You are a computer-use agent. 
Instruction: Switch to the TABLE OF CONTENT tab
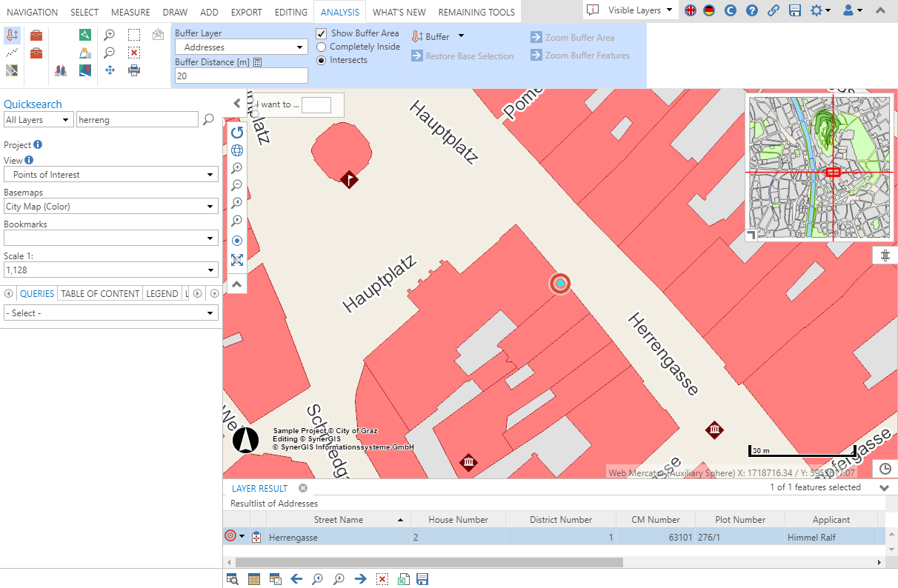coord(100,293)
